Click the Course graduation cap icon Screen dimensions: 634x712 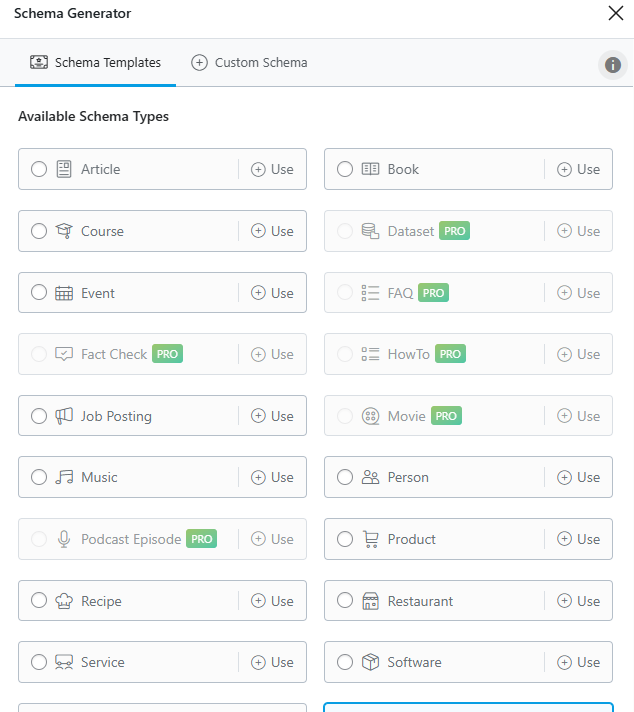pyautogui.click(x=64, y=231)
